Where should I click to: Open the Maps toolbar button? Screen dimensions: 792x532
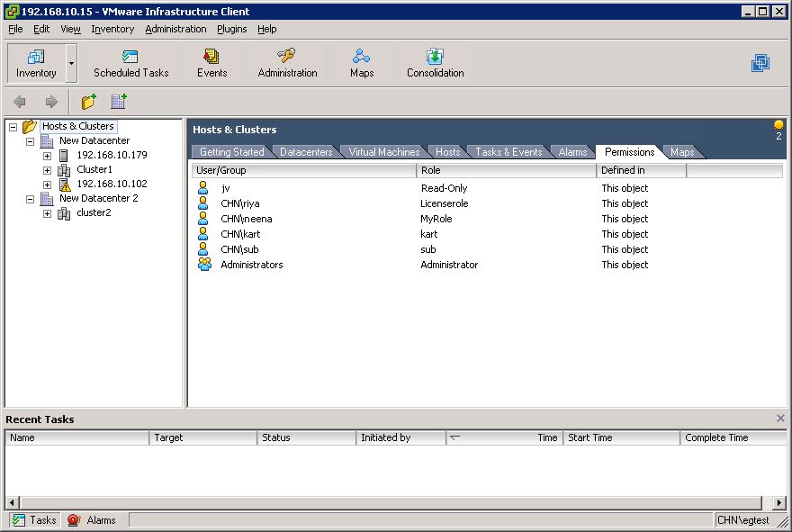362,63
